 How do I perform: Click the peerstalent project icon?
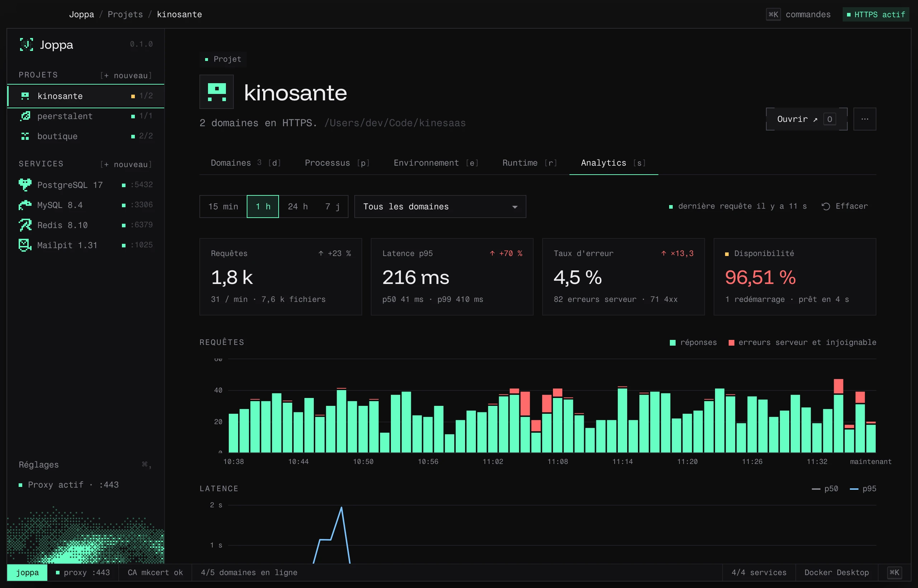click(25, 116)
